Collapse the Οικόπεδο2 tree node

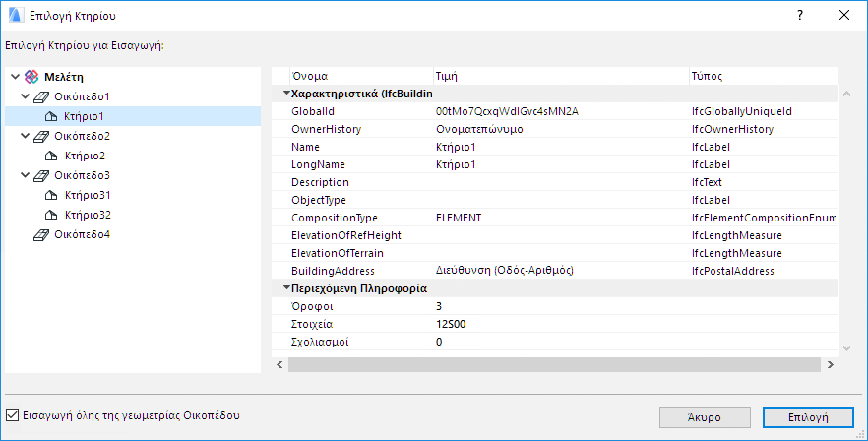pos(25,136)
